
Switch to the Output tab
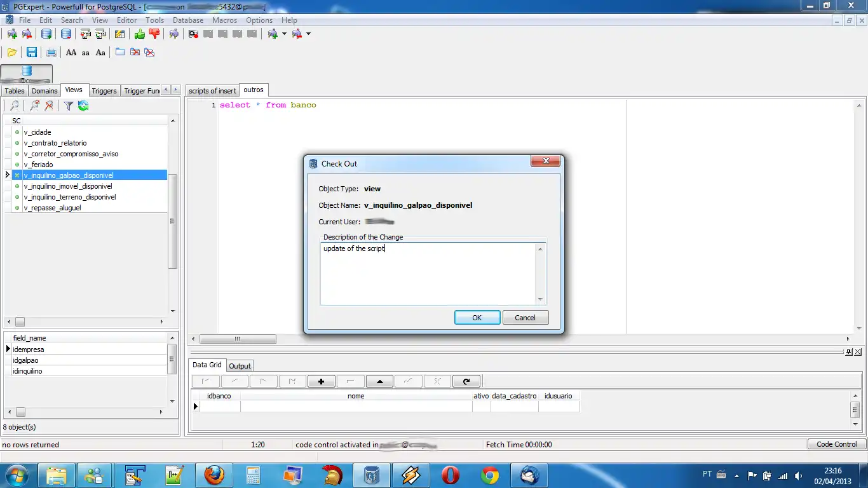pos(240,366)
